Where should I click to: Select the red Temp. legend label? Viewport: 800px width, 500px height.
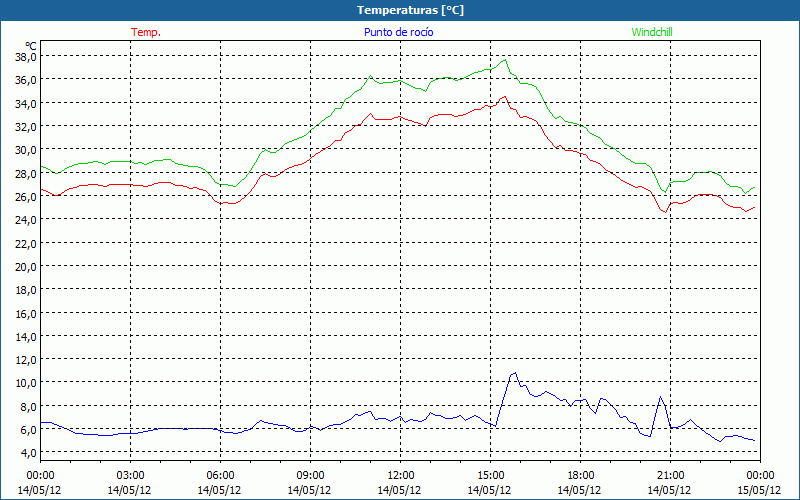[x=146, y=32]
